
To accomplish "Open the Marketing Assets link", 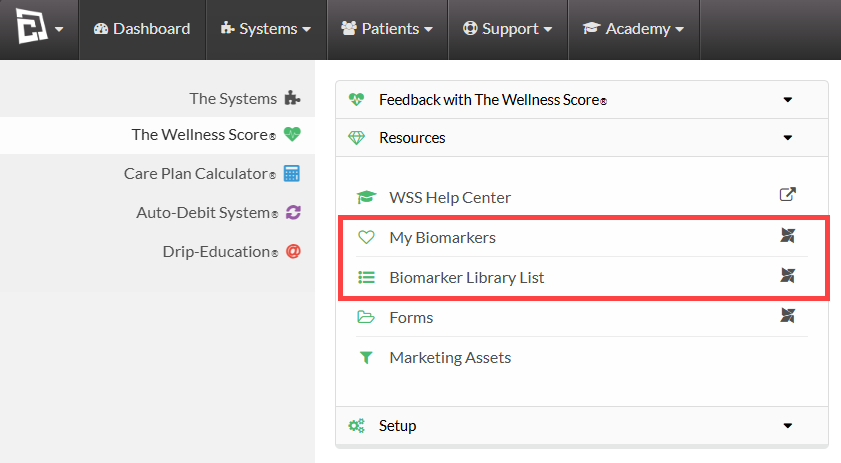I will tap(450, 357).
